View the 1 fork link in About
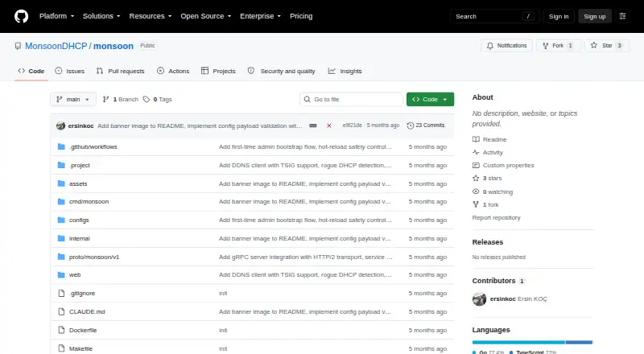 485,204
